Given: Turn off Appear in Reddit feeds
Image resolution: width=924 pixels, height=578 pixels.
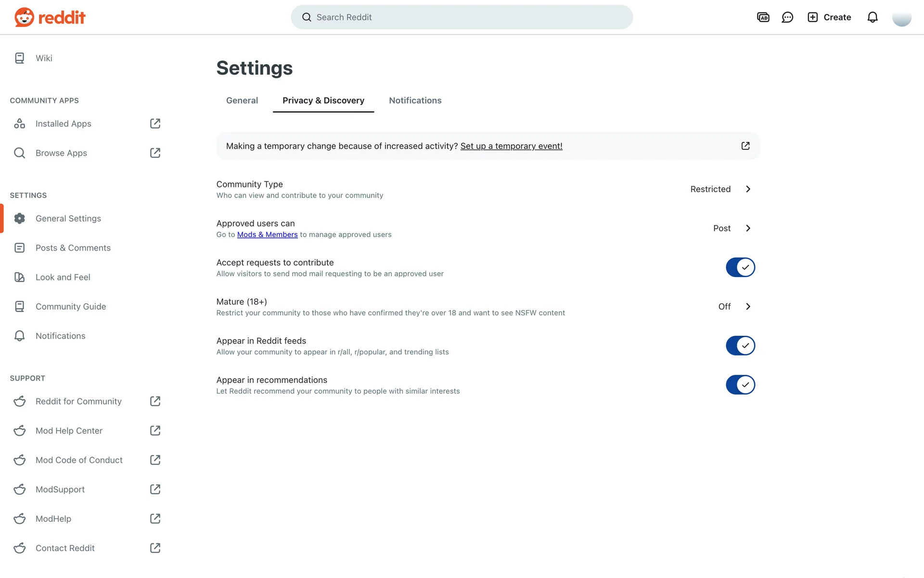Looking at the screenshot, I should 740,346.
